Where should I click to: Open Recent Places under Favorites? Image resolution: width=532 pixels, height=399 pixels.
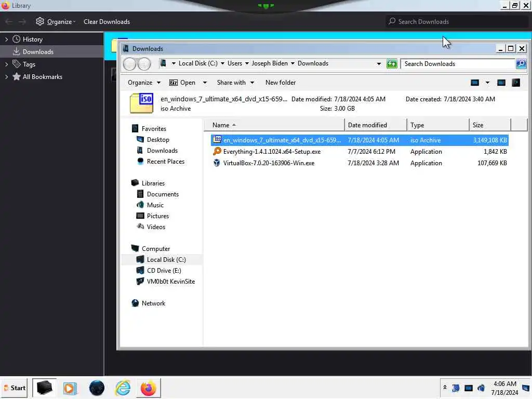coord(166,162)
